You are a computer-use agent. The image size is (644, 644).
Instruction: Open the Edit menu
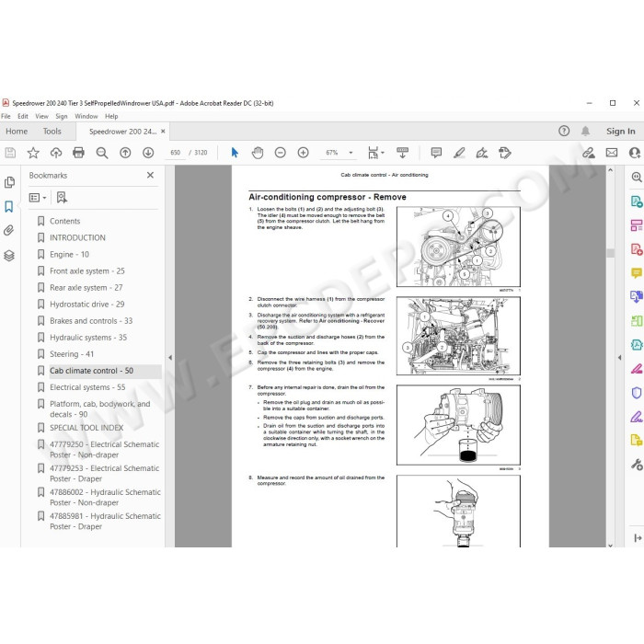pyautogui.click(x=23, y=116)
